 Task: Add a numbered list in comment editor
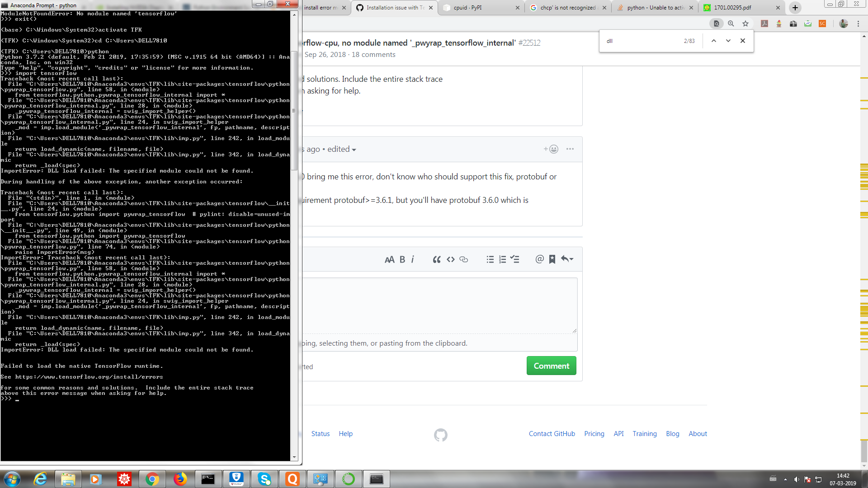(x=502, y=259)
